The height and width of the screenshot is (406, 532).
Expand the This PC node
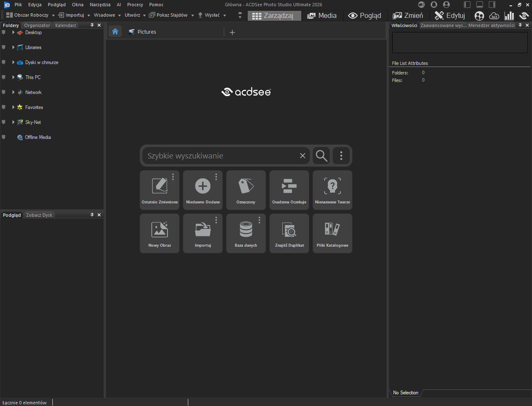pos(13,77)
